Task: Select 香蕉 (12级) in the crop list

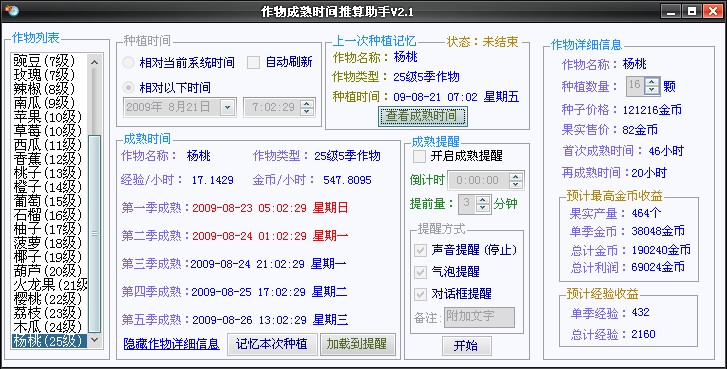Action: 49,159
